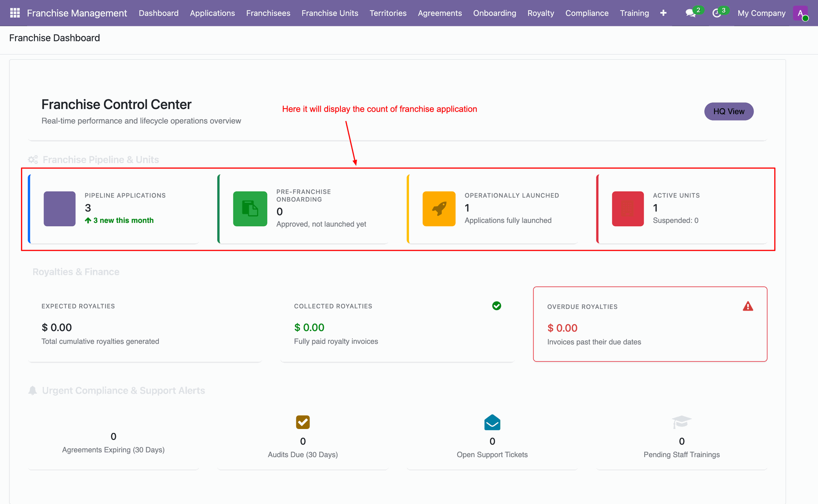Click the purple Pipeline Applications square

pos(60,209)
